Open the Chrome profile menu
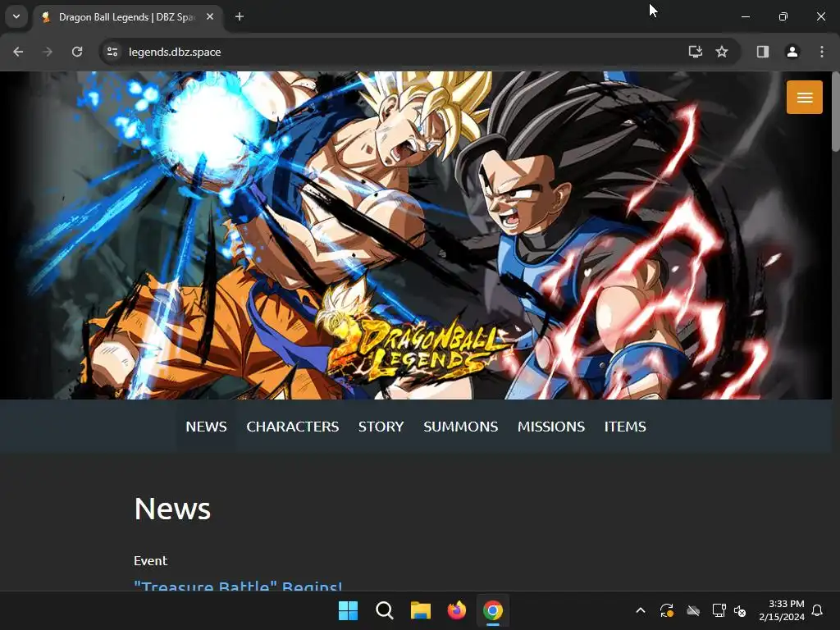The height and width of the screenshot is (630, 840). pyautogui.click(x=792, y=52)
